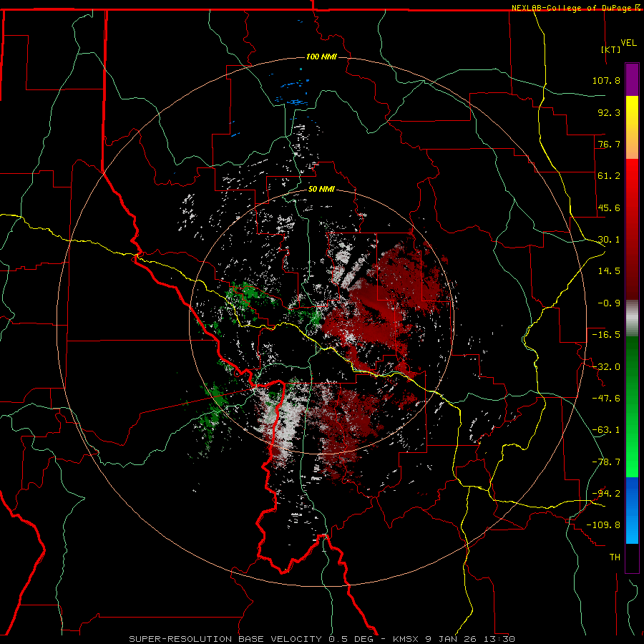
Task: Click the 100 NMI range ring label
Action: [321, 57]
